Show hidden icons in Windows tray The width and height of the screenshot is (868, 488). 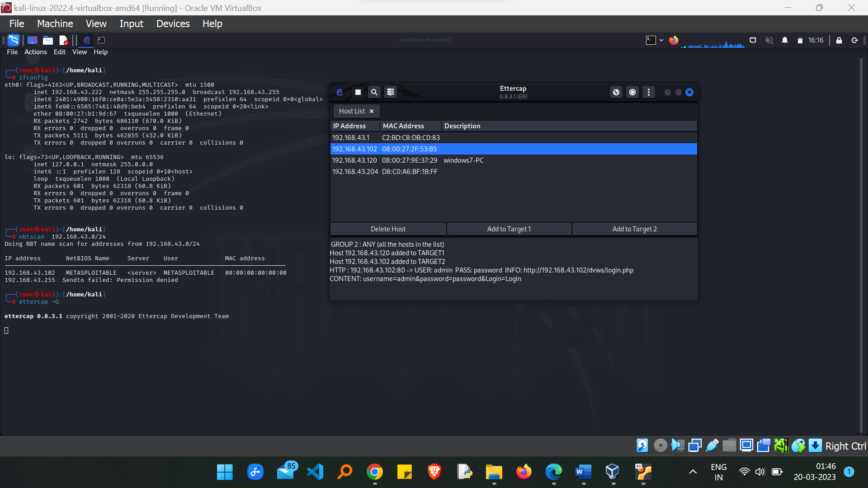pyautogui.click(x=693, y=472)
